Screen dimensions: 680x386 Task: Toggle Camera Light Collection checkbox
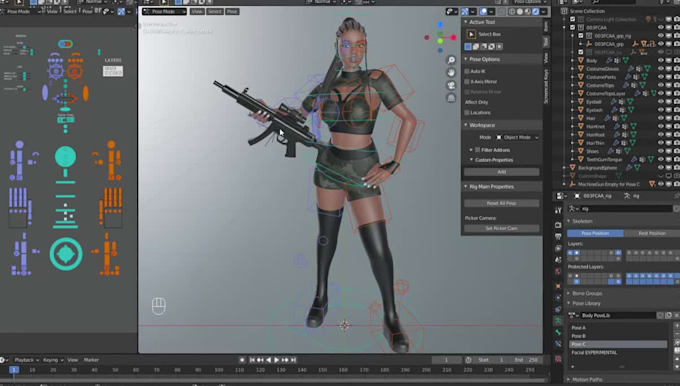(x=573, y=19)
